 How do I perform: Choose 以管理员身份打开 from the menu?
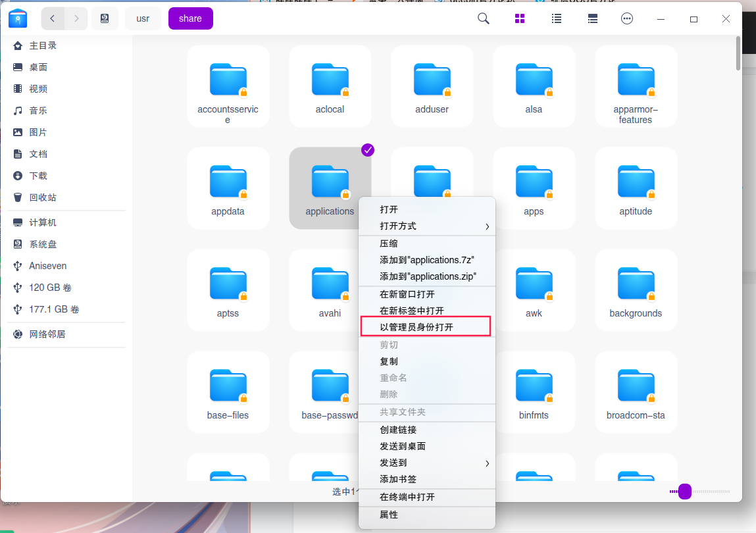click(x=425, y=326)
